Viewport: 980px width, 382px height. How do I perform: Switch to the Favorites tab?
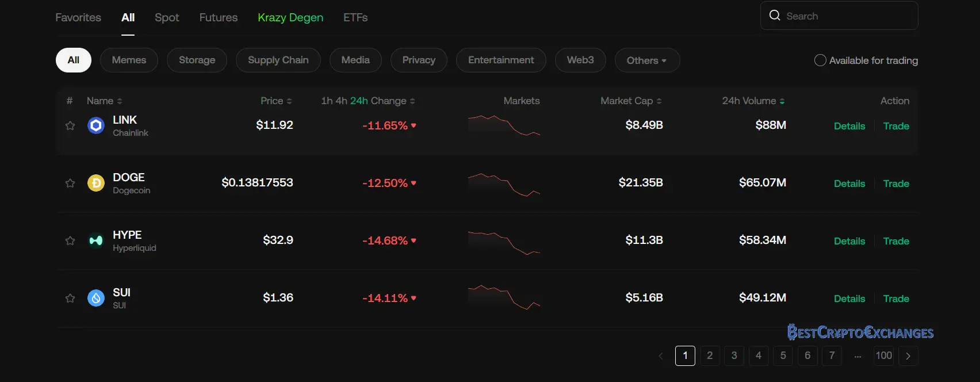(x=78, y=17)
